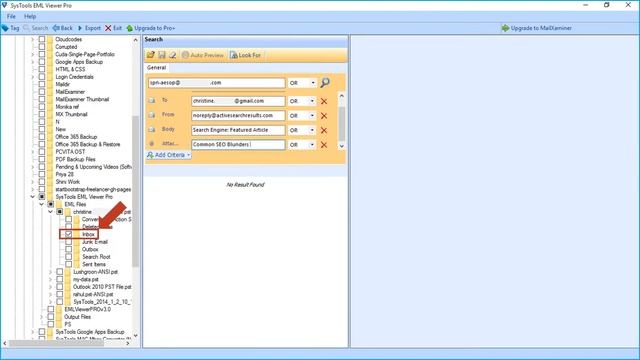Image resolution: width=640 pixels, height=360 pixels.
Task: Remove the Attachment criteria row
Action: click(x=324, y=144)
